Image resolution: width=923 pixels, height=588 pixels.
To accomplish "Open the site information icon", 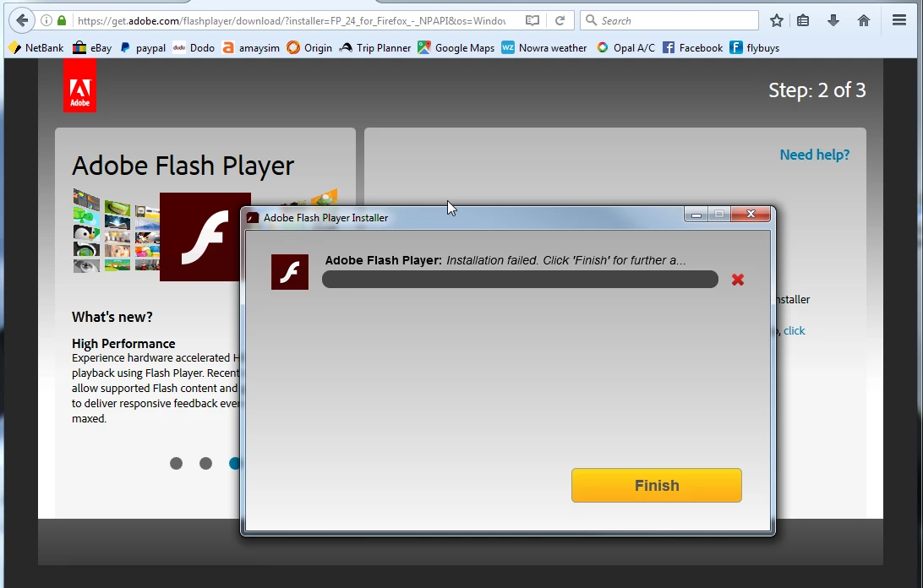I will [x=46, y=20].
